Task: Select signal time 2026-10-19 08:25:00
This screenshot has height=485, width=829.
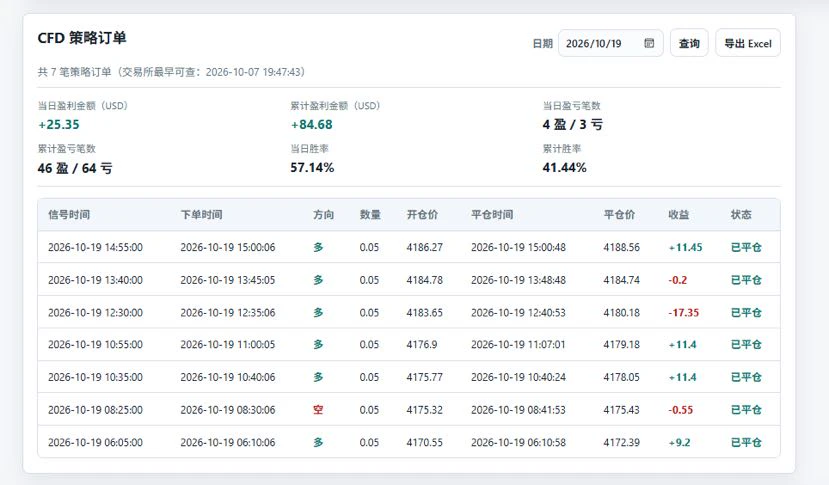Action: [x=95, y=410]
